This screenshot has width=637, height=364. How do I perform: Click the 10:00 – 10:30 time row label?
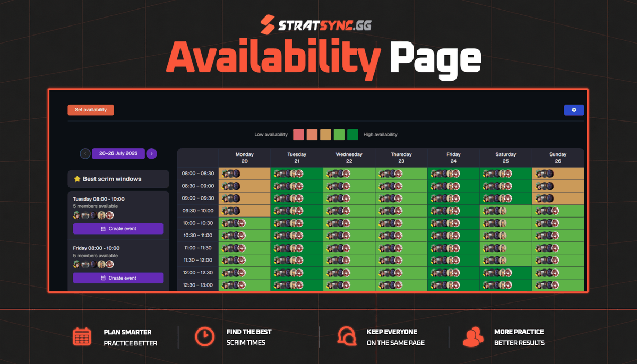tap(197, 223)
